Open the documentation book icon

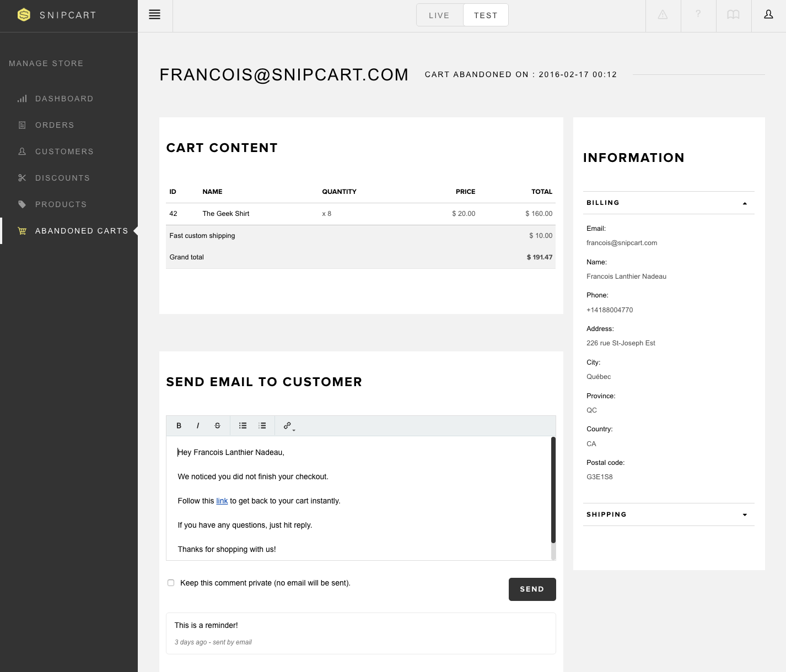[x=733, y=15]
